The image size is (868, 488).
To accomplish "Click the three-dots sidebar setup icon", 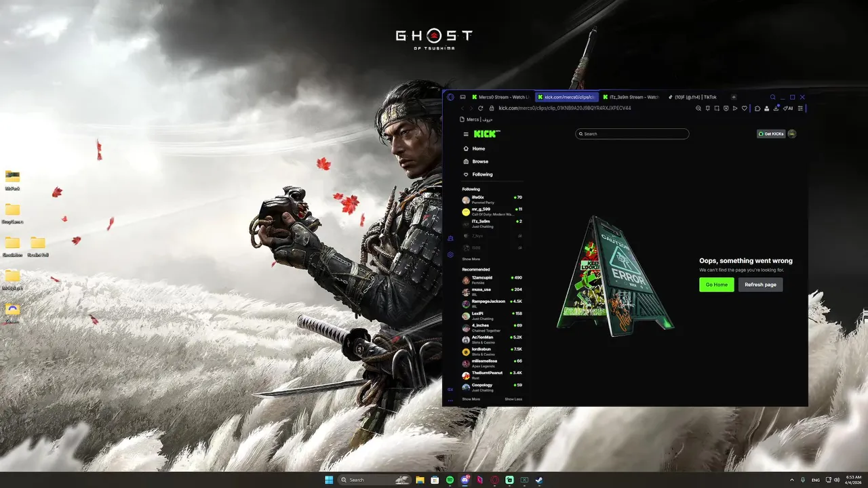I will tap(450, 401).
